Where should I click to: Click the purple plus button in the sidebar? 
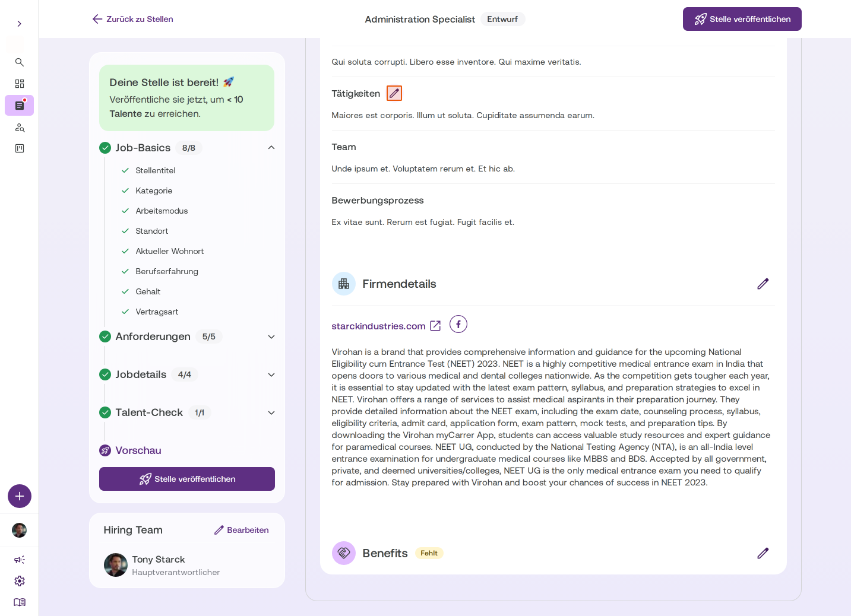(20, 496)
